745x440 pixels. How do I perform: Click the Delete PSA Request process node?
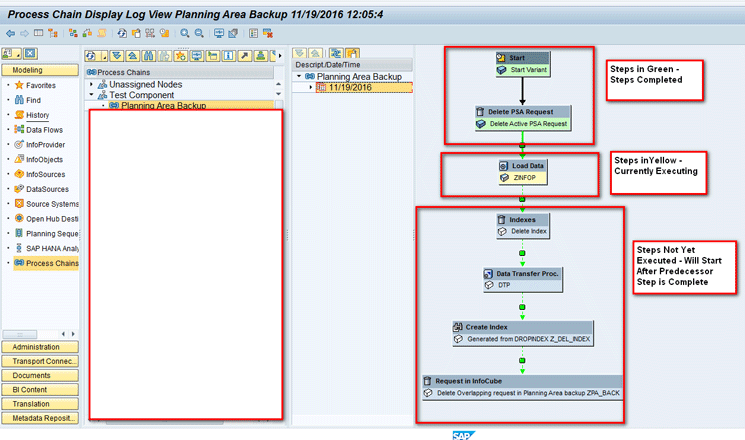click(523, 117)
